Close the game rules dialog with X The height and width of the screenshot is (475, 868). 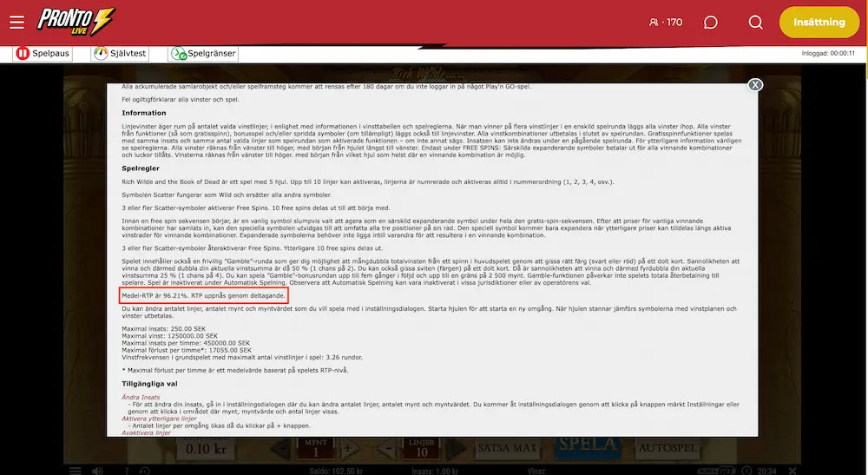pos(755,85)
